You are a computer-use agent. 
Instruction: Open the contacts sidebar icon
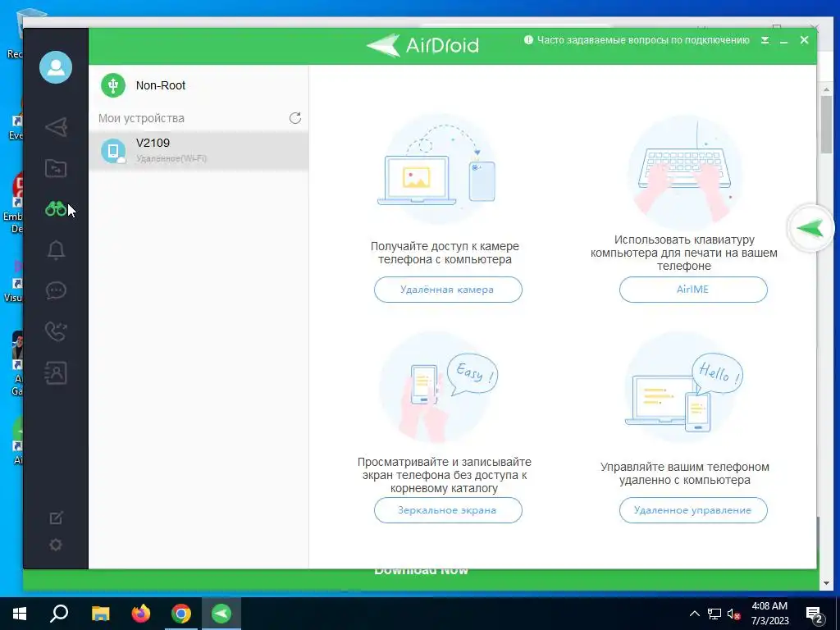(56, 373)
